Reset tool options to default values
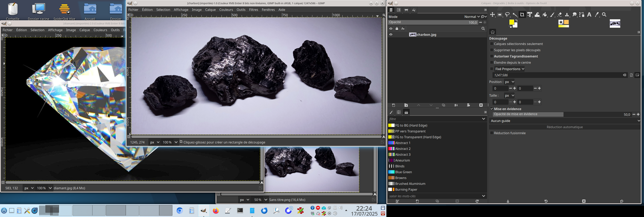The width and height of the screenshot is (644, 217). click(x=622, y=201)
